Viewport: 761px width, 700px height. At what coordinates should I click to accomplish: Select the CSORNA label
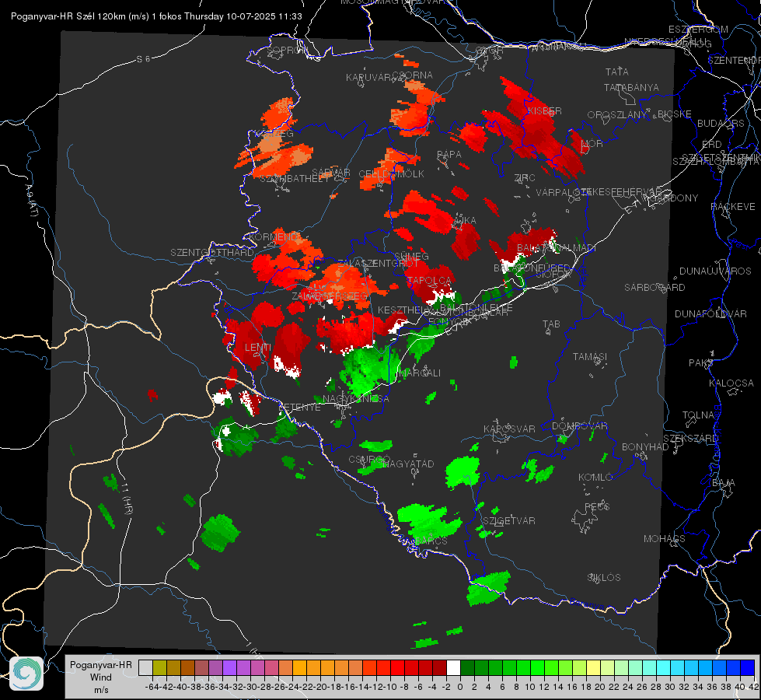click(x=412, y=75)
